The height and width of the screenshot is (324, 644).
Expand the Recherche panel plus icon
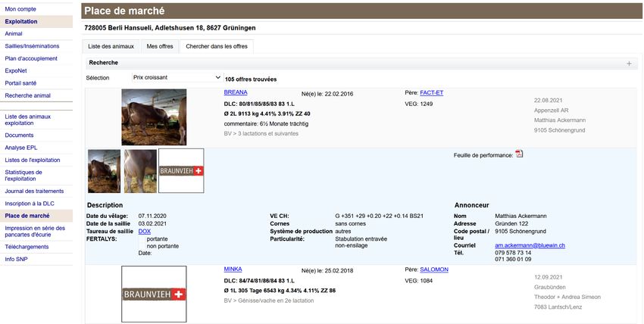[629, 64]
